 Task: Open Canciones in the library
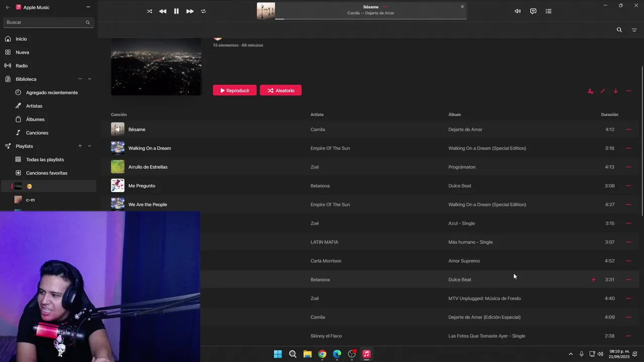click(37, 133)
